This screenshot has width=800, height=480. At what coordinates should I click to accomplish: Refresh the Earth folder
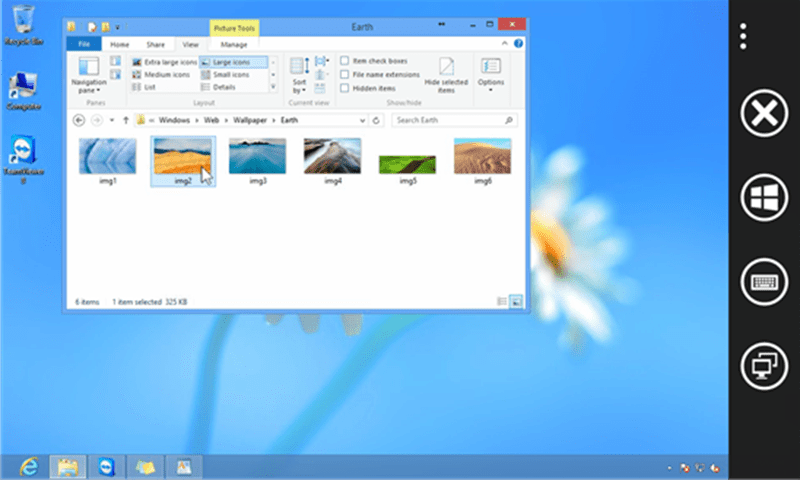point(376,120)
